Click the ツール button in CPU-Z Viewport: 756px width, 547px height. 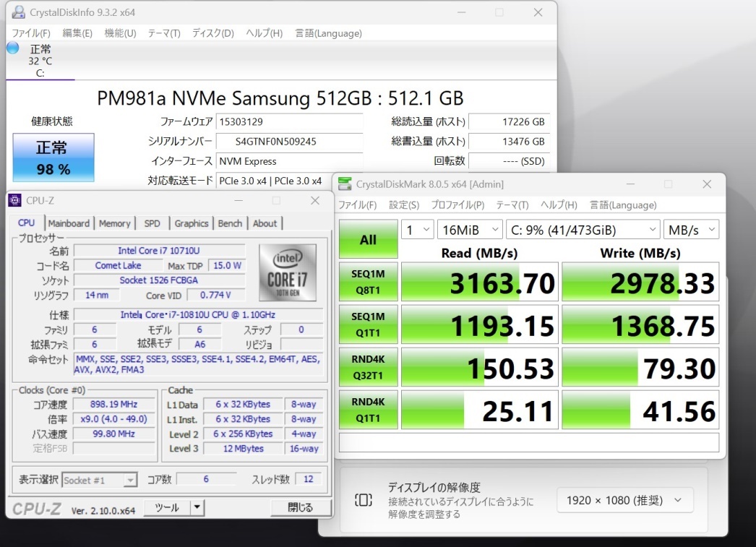(x=167, y=507)
